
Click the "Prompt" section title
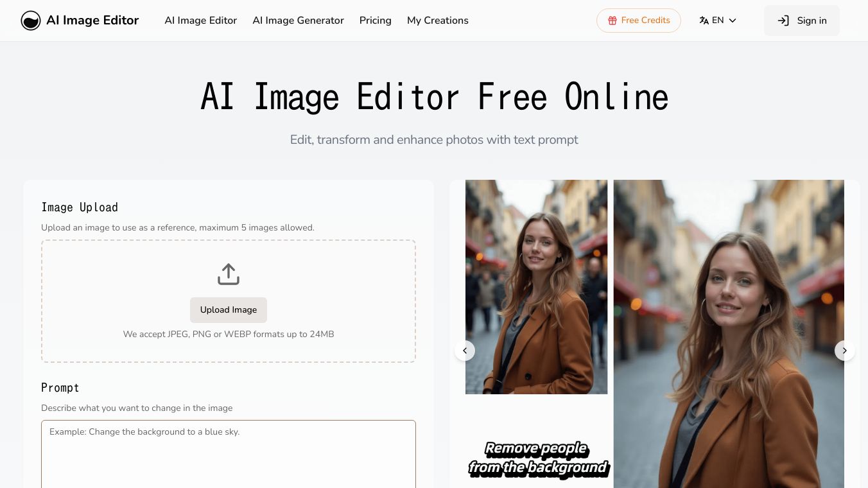point(60,388)
